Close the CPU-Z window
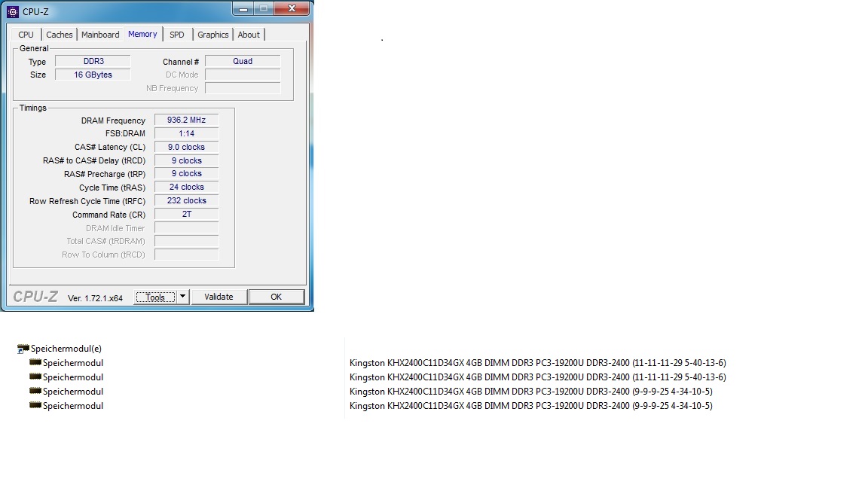The height and width of the screenshot is (488, 868). pyautogui.click(x=293, y=10)
